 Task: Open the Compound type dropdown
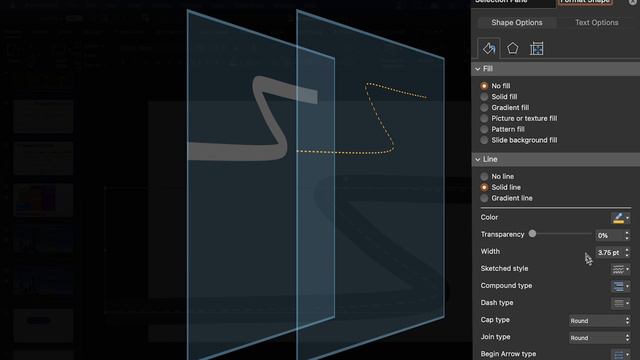620,286
